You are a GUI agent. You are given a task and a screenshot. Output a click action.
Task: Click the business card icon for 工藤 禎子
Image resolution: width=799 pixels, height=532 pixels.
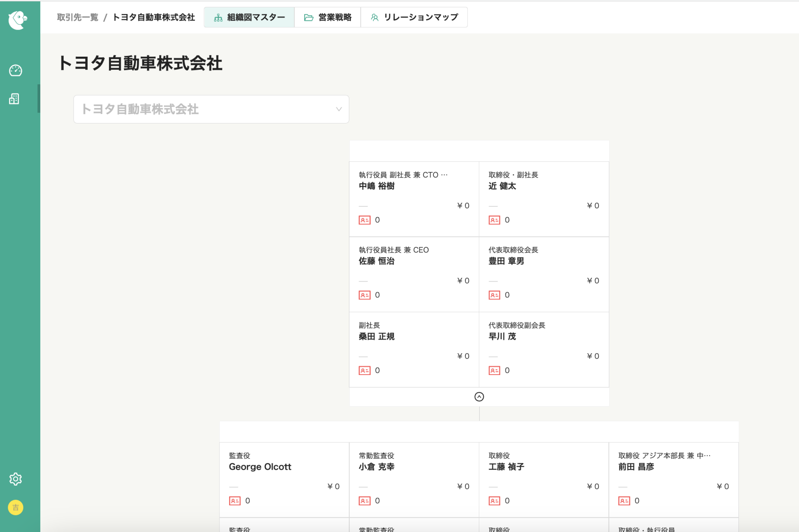click(x=494, y=501)
